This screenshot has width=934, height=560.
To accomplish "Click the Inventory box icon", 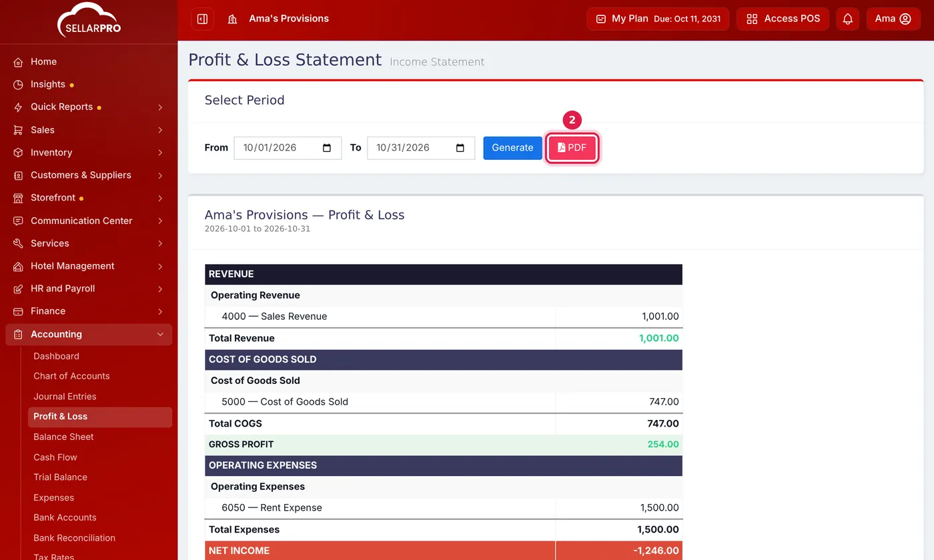I will point(18,153).
